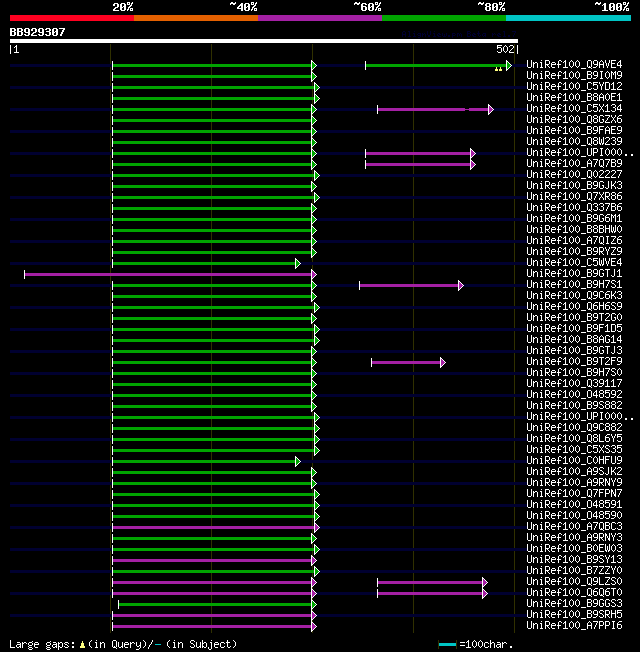Select hit label UniRef100_Q6H6S9
The height and width of the screenshot is (652, 640).
pos(574,306)
